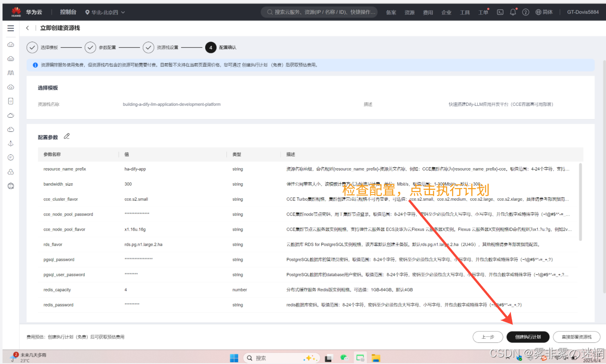The image size is (606, 364).
Task: Open the hamburger navigation menu
Action: click(x=11, y=28)
